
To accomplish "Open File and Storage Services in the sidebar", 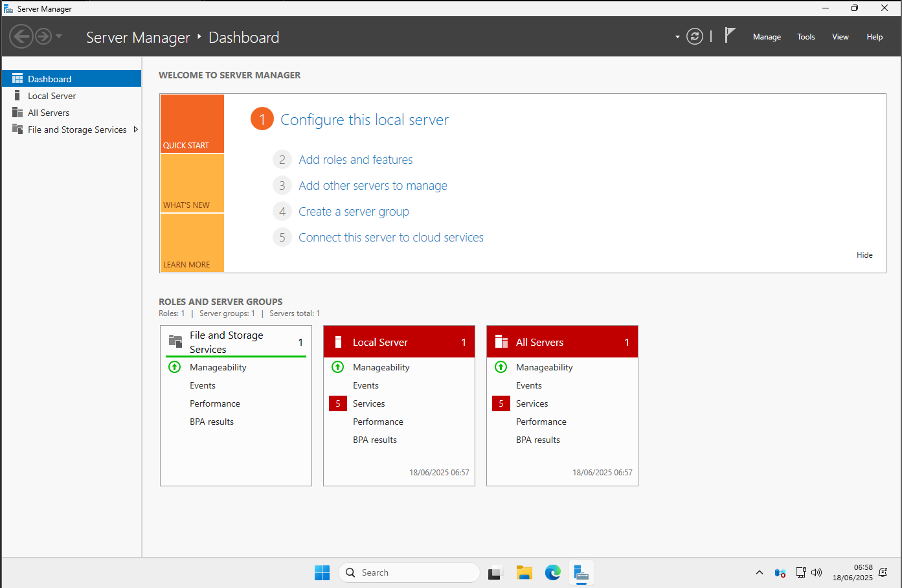I will (x=71, y=129).
